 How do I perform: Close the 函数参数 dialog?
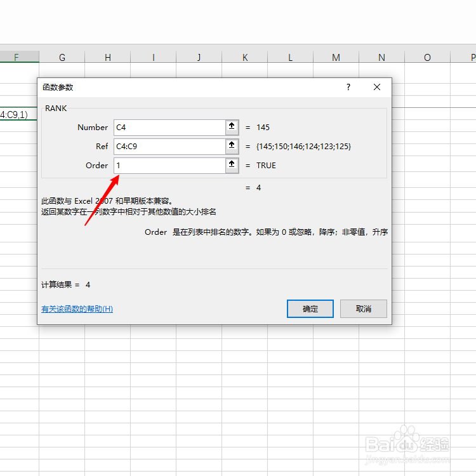pyautogui.click(x=377, y=88)
